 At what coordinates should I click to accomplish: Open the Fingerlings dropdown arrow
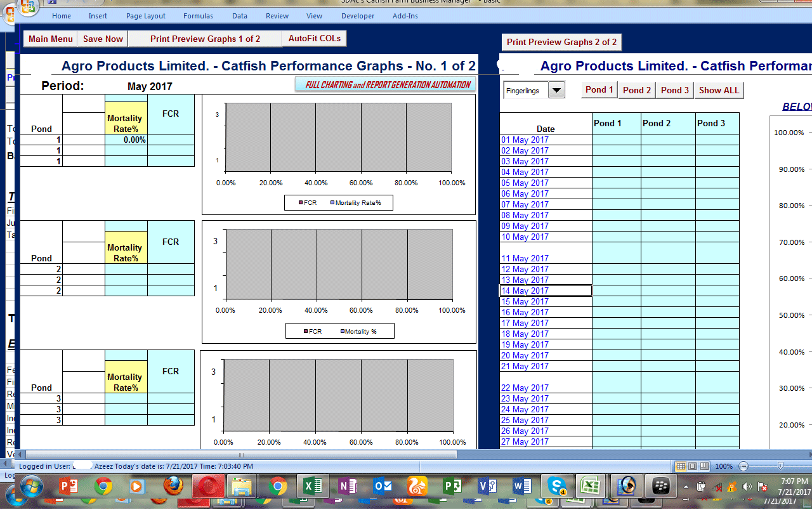pos(556,91)
